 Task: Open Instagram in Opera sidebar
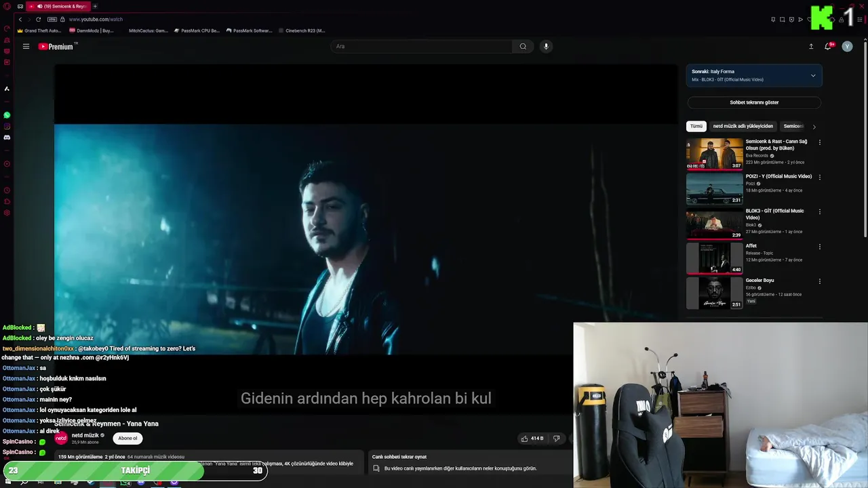[7, 126]
